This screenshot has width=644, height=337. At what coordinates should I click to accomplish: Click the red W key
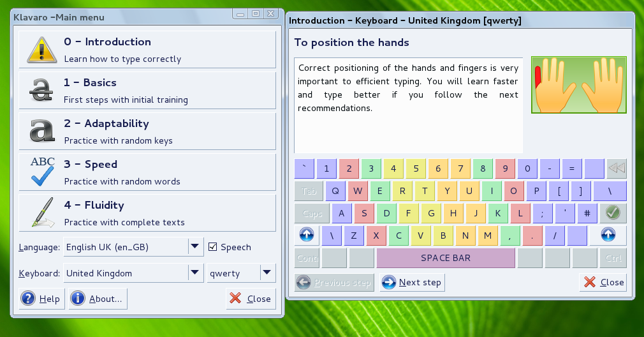click(358, 191)
